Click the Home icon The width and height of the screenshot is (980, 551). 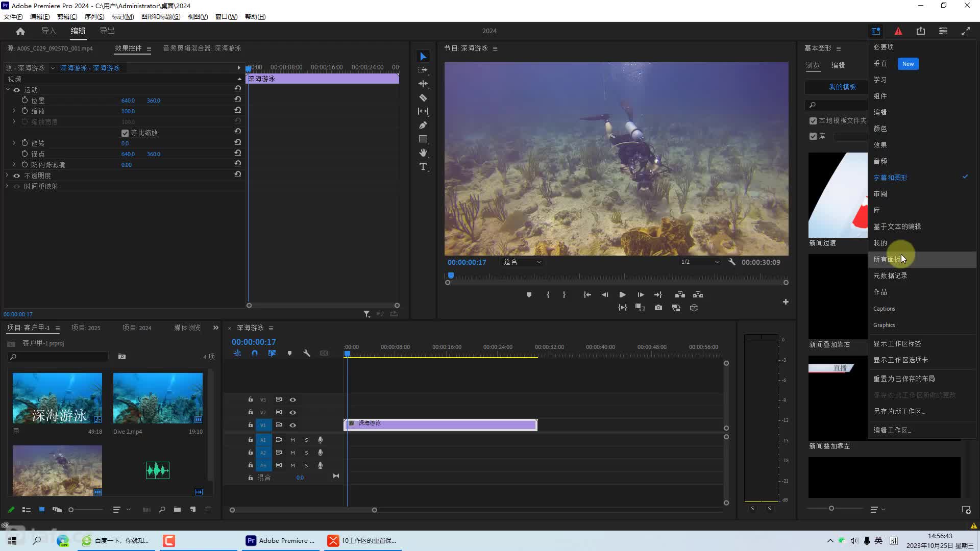tap(20, 31)
